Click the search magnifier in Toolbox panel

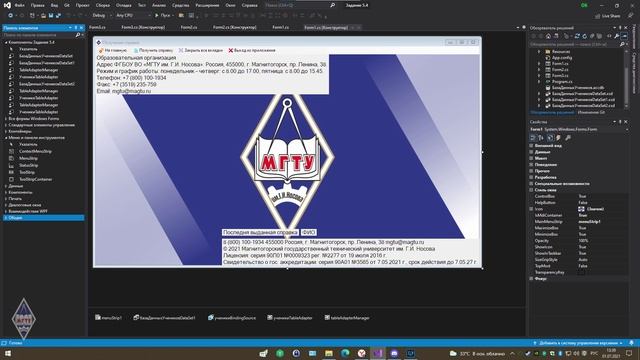pyautogui.click(x=78, y=35)
